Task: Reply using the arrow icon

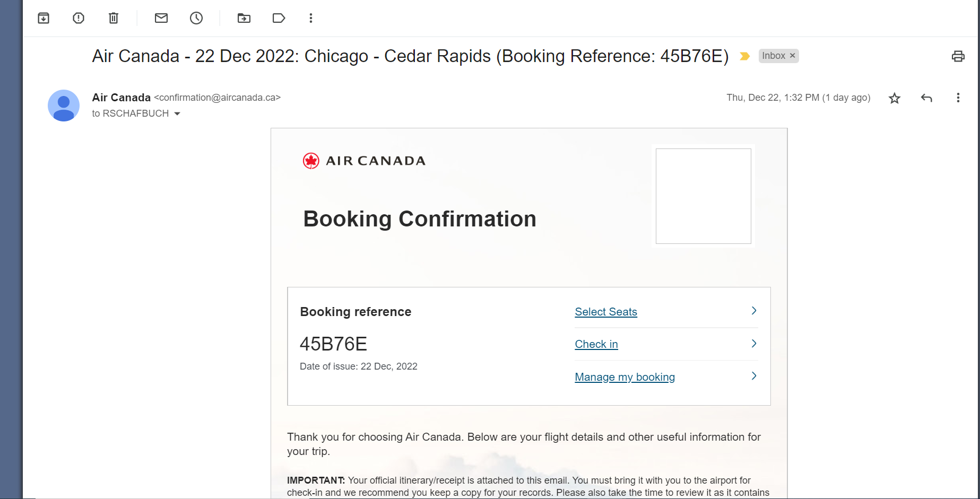Action: point(926,98)
